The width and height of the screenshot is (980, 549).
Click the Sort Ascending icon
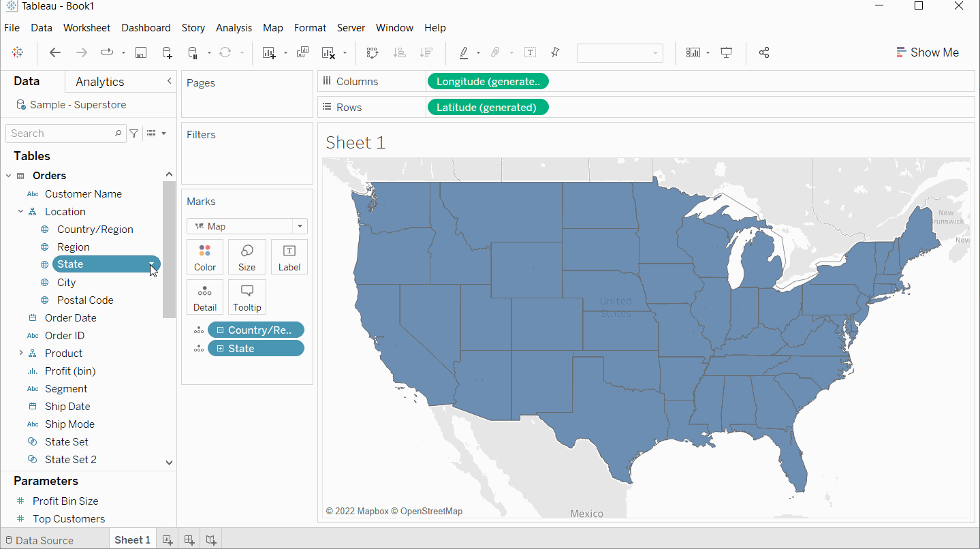pos(400,52)
